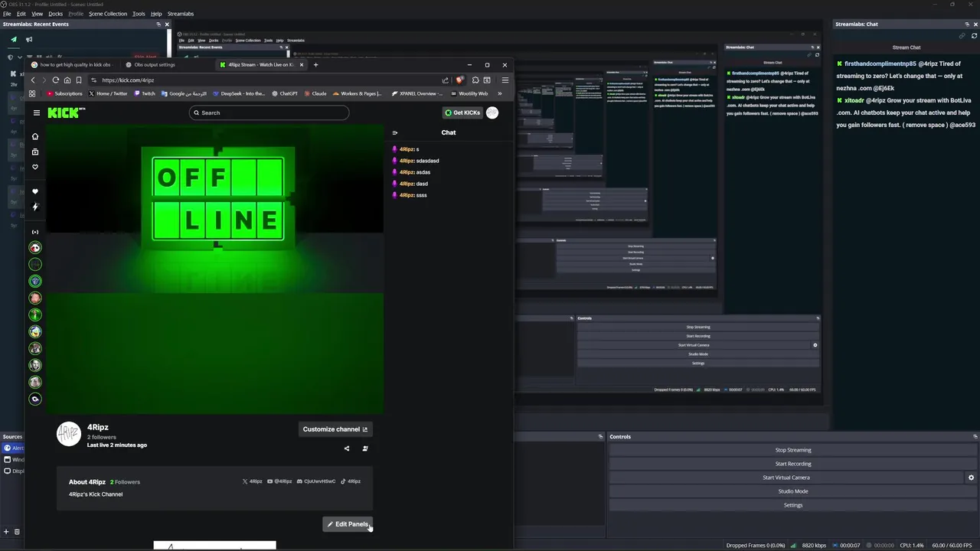
Task: Open the Kick hamburger menu
Action: [36, 112]
